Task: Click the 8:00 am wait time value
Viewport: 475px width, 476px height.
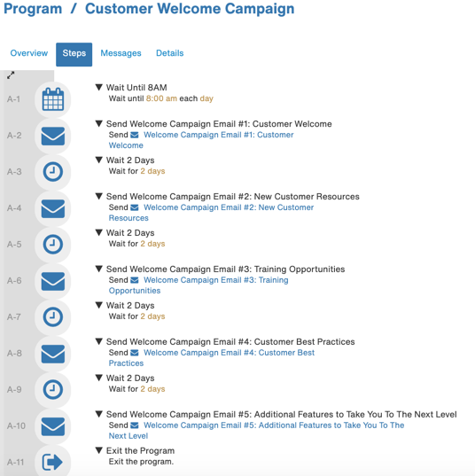Action: point(161,98)
